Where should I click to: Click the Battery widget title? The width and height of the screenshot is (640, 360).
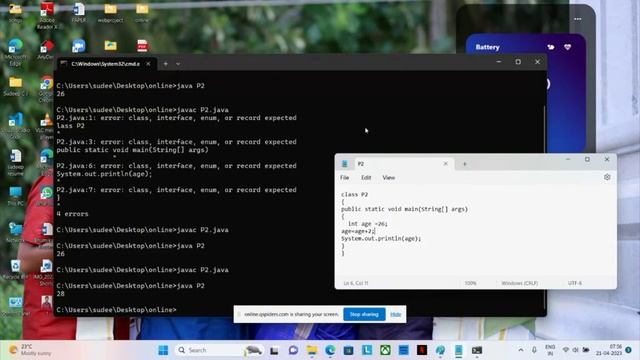(x=487, y=47)
